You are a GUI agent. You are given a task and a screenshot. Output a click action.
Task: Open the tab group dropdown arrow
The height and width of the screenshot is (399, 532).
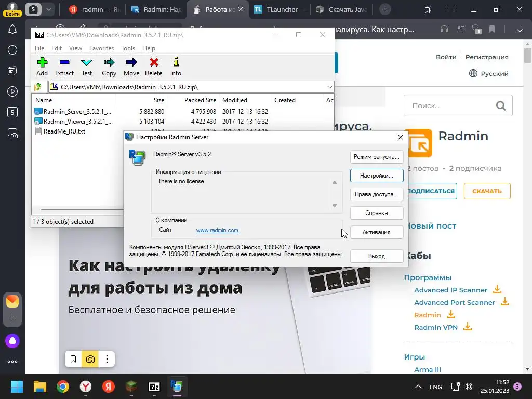pyautogui.click(x=48, y=9)
